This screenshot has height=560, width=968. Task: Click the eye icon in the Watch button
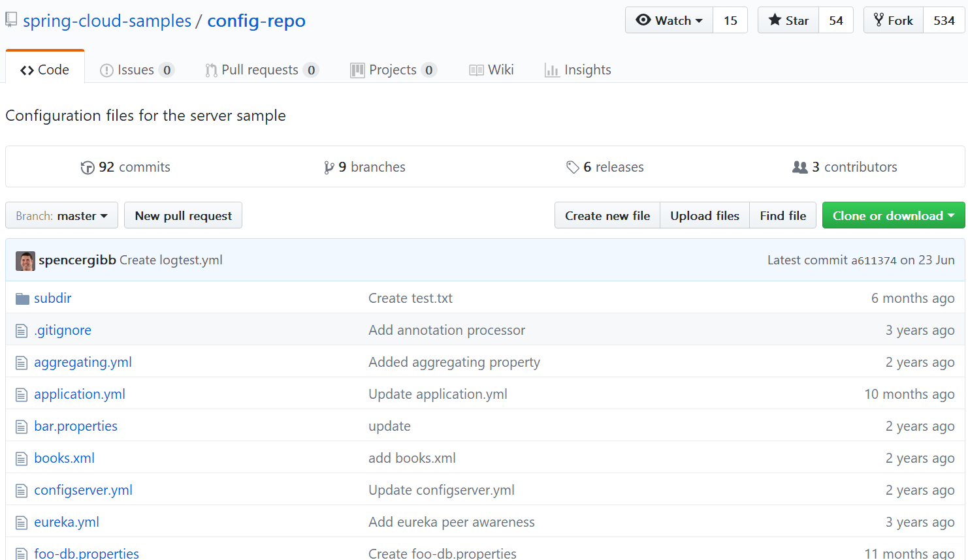[x=643, y=20]
